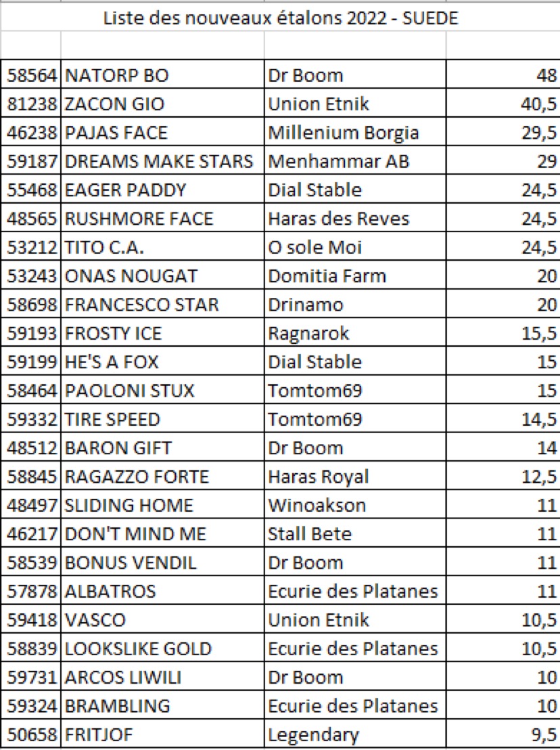Select the value 14,5 in TIRE SPEED row
This screenshot has height=750, width=560.
pyautogui.click(x=503, y=419)
